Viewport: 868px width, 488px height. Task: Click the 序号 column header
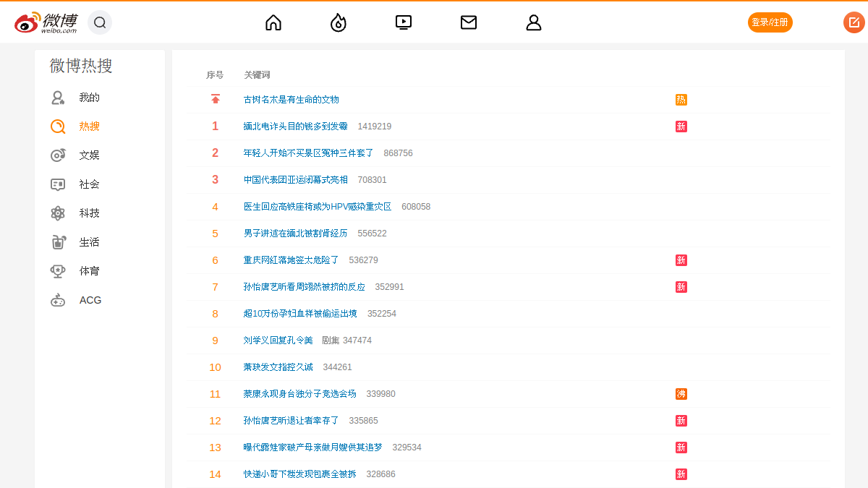pos(215,75)
